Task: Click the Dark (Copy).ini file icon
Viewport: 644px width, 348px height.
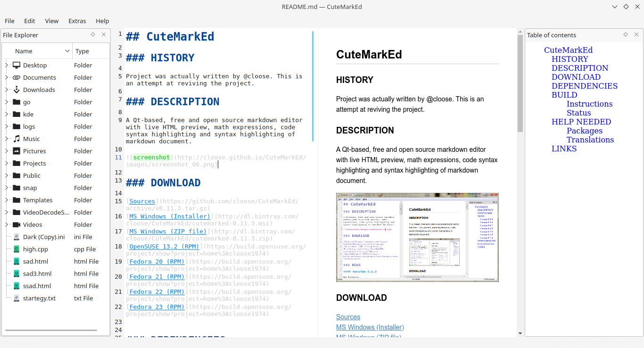Action: point(17,237)
